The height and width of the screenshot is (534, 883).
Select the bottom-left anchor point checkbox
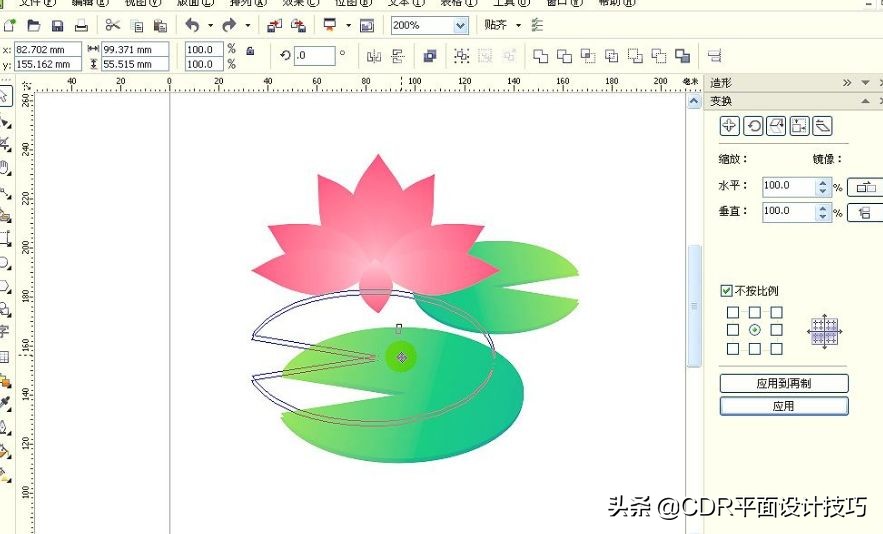[733, 349]
